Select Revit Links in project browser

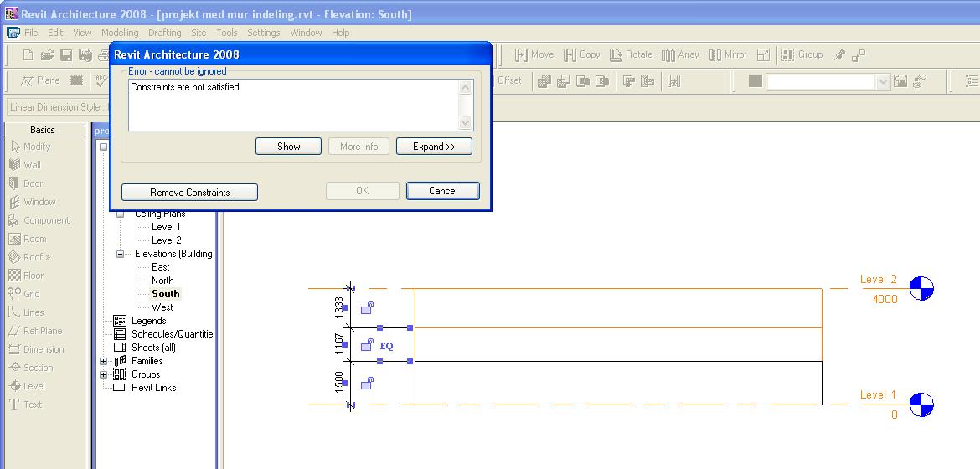[154, 388]
